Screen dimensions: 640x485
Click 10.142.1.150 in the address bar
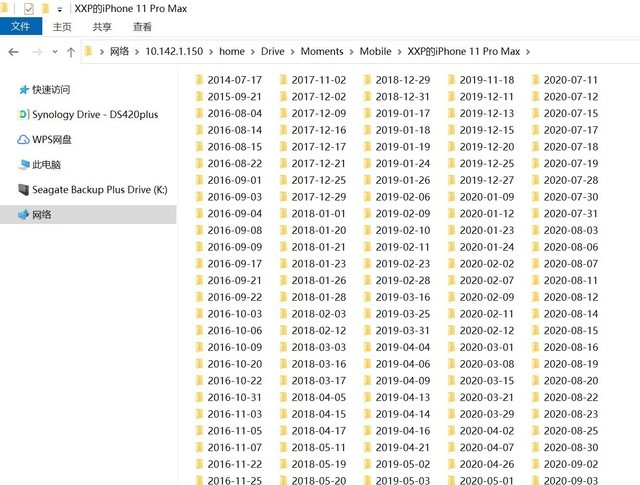(x=174, y=51)
